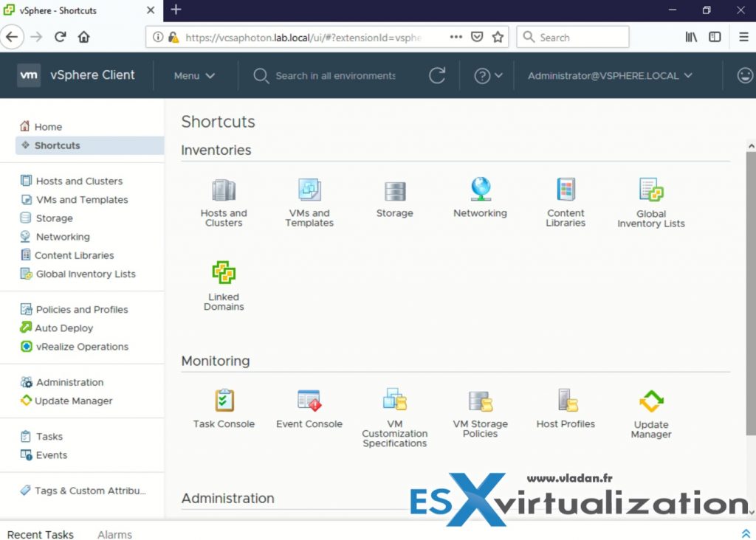Open the Menu dropdown

[x=193, y=75]
